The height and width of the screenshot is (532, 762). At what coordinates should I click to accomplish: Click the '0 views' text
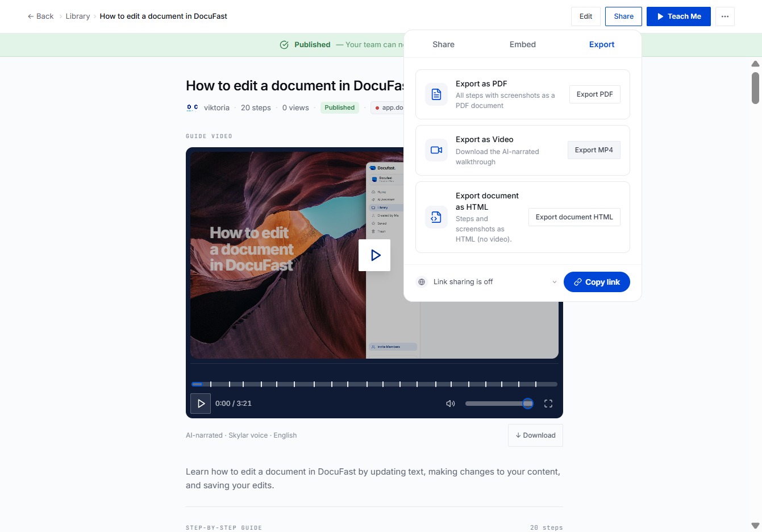[x=295, y=107]
